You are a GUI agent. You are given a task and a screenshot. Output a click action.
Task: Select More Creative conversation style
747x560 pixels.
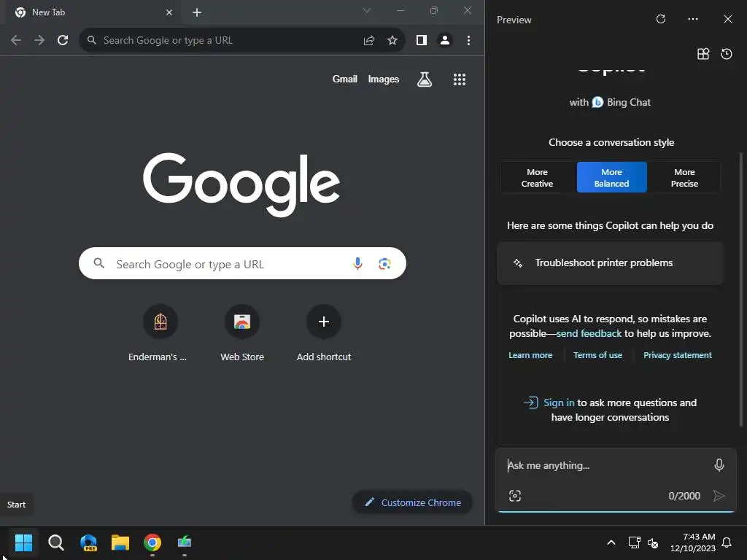[x=537, y=178]
